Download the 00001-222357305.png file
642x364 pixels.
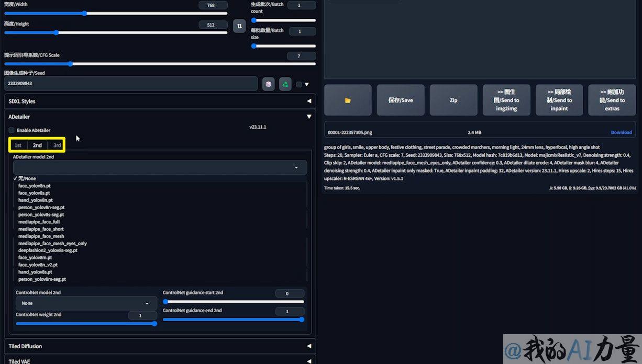pos(621,132)
